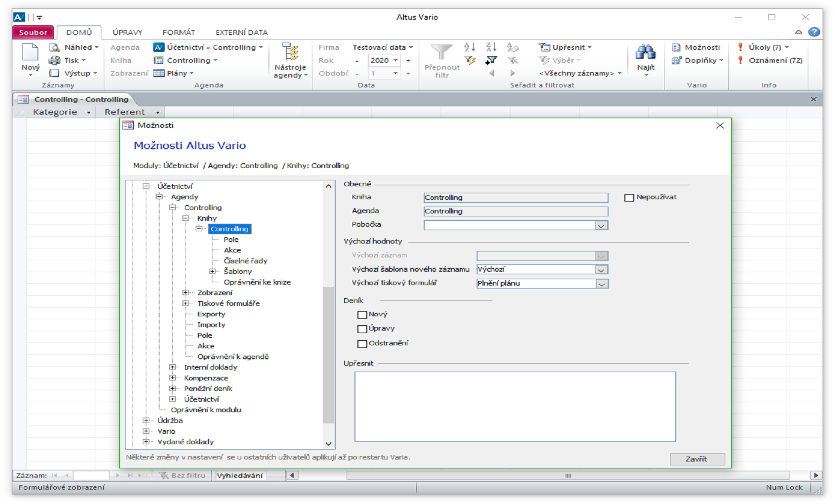Open Nástroje agendy tools

[290, 61]
